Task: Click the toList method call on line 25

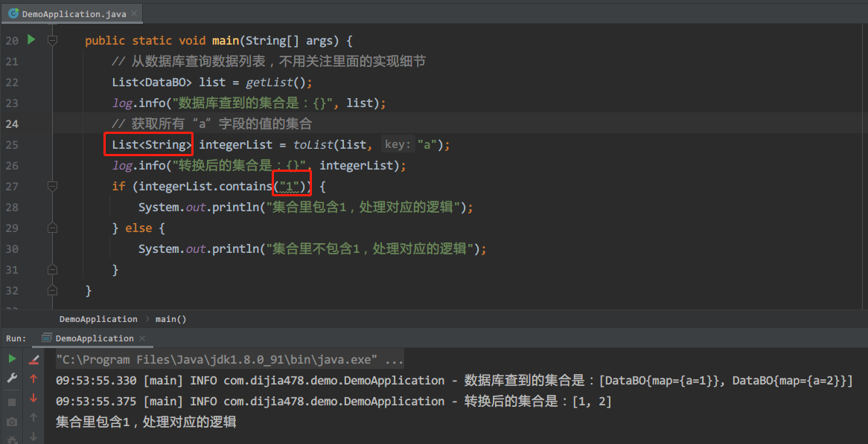Action: [313, 145]
